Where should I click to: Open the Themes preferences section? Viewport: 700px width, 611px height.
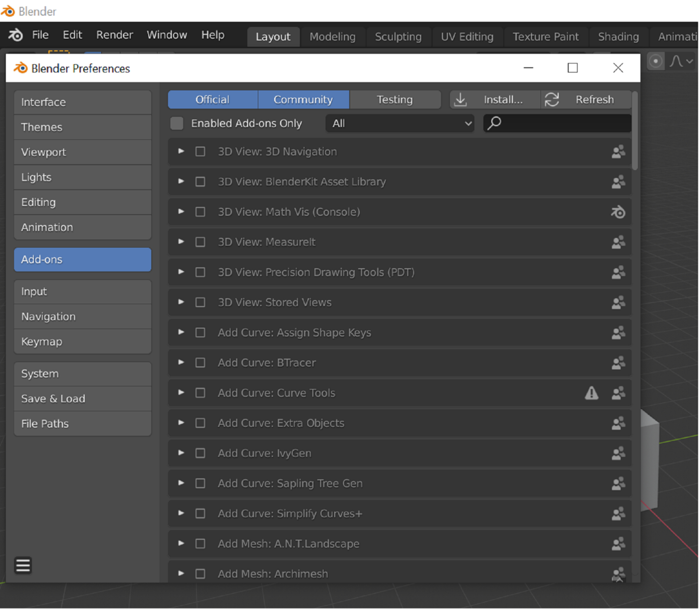click(x=82, y=128)
